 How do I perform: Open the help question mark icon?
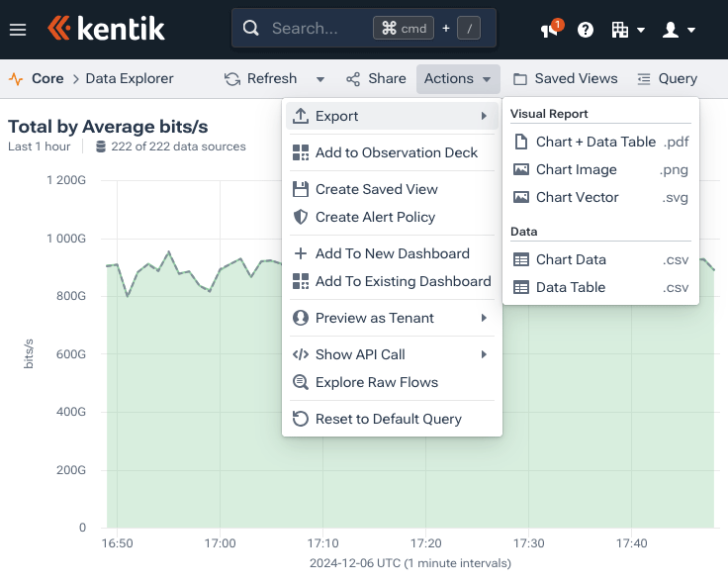[586, 30]
